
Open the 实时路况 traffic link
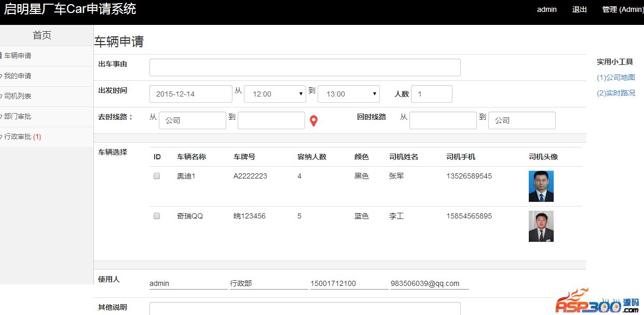point(616,93)
